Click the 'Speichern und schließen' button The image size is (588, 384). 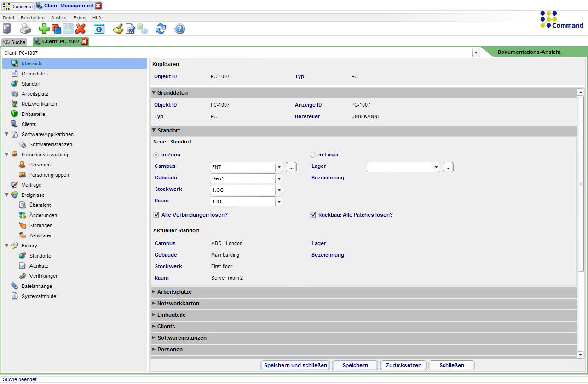point(295,365)
